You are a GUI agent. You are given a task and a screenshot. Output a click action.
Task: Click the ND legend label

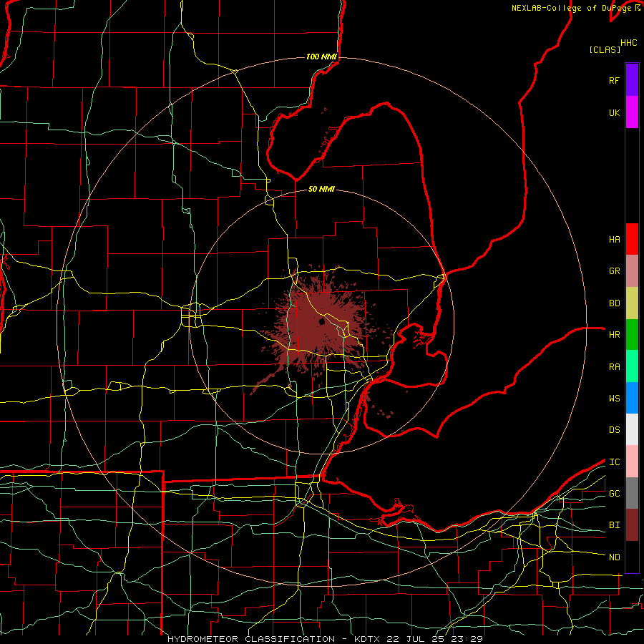[x=614, y=557]
